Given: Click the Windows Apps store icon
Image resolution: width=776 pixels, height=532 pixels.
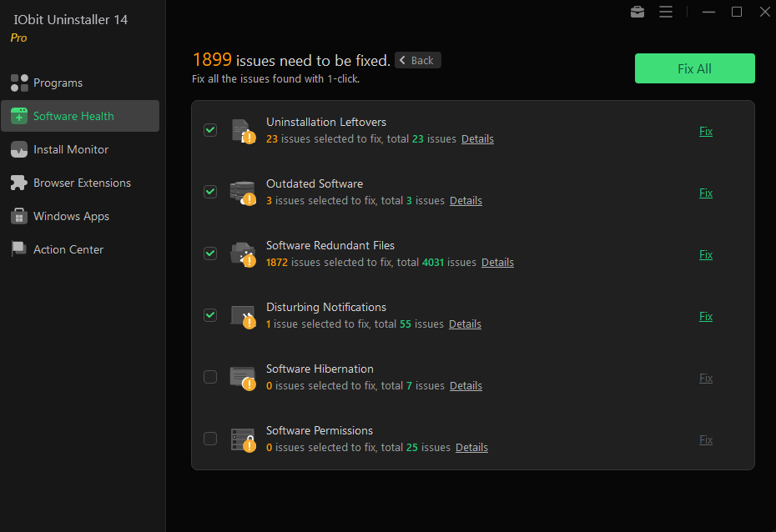Looking at the screenshot, I should 19,216.
